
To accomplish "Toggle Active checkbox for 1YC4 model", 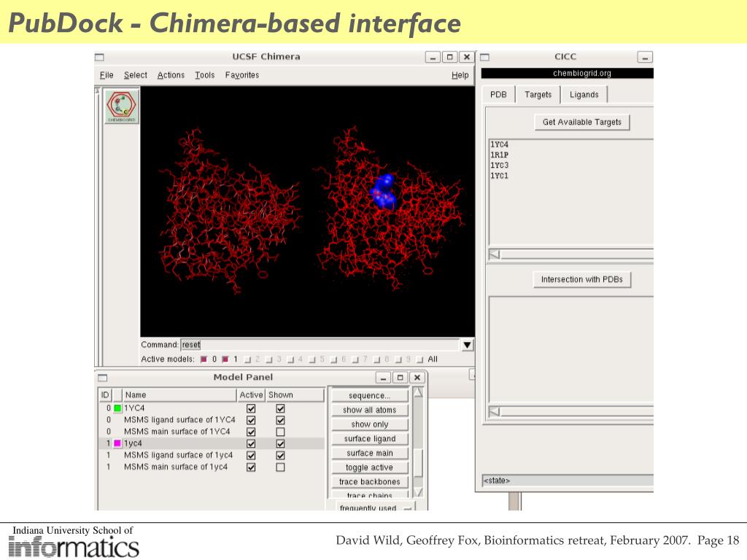I will pyautogui.click(x=251, y=408).
